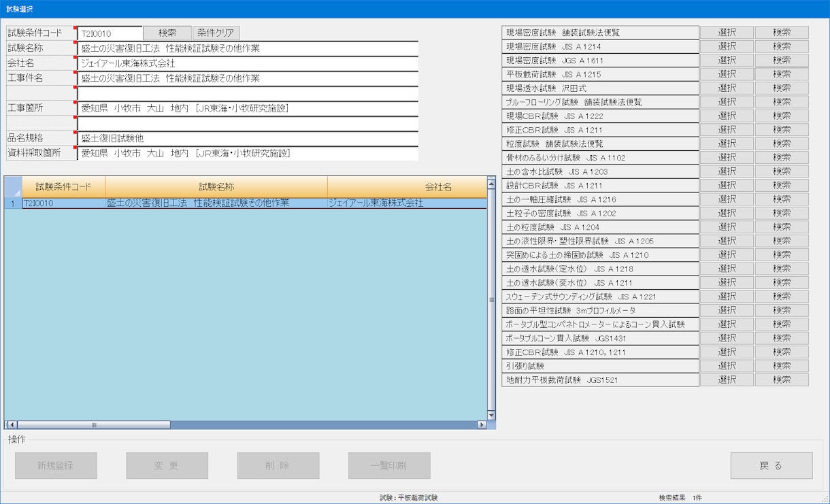Click the 会社名 field with ジェイアール東海株式会社
Screen dimensions: 830x504
pos(248,63)
